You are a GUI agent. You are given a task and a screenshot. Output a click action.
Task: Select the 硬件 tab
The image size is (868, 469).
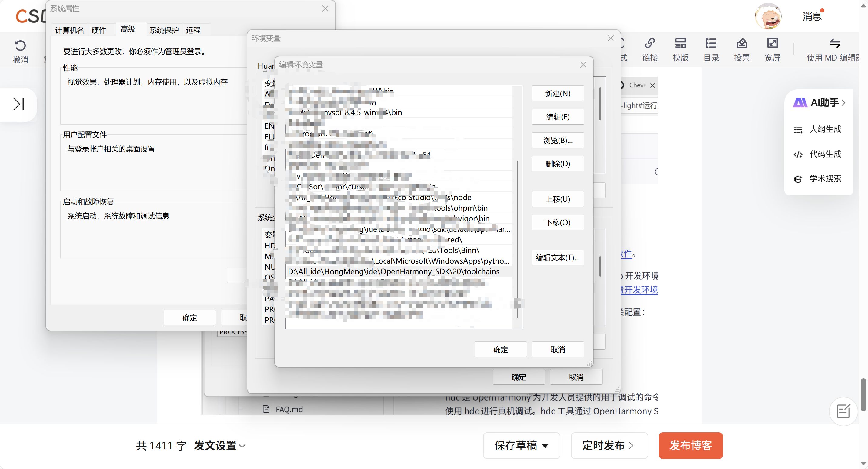(99, 30)
